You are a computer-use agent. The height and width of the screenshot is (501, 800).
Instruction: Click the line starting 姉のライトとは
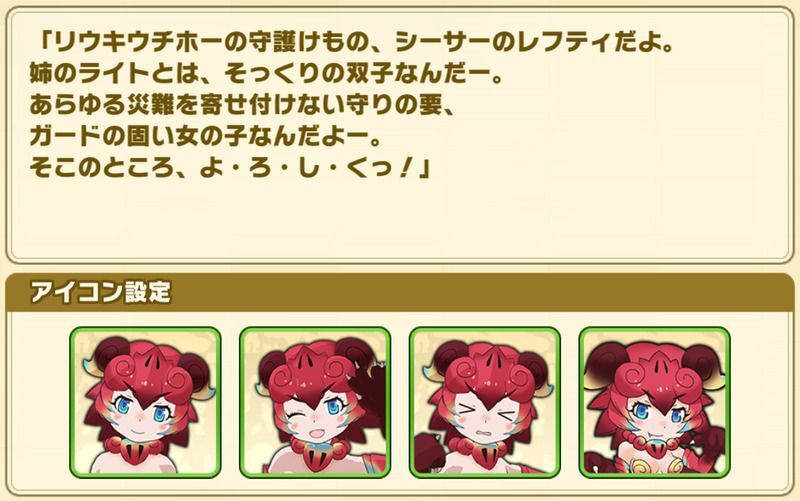click(x=266, y=74)
